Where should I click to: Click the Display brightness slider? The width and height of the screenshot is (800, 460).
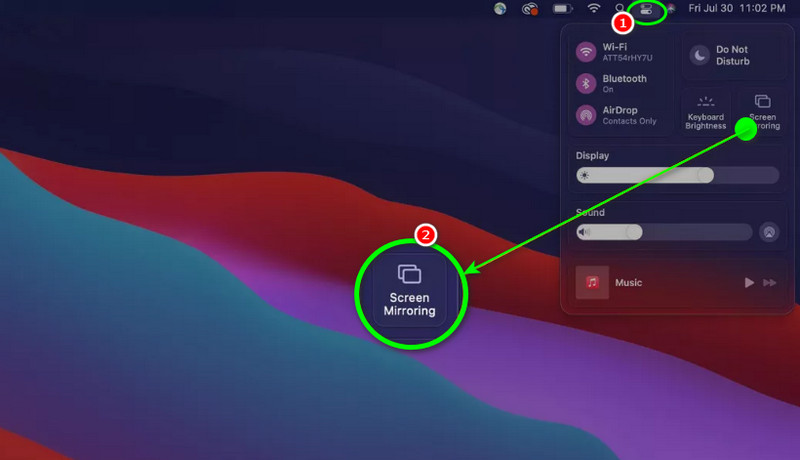click(x=677, y=175)
